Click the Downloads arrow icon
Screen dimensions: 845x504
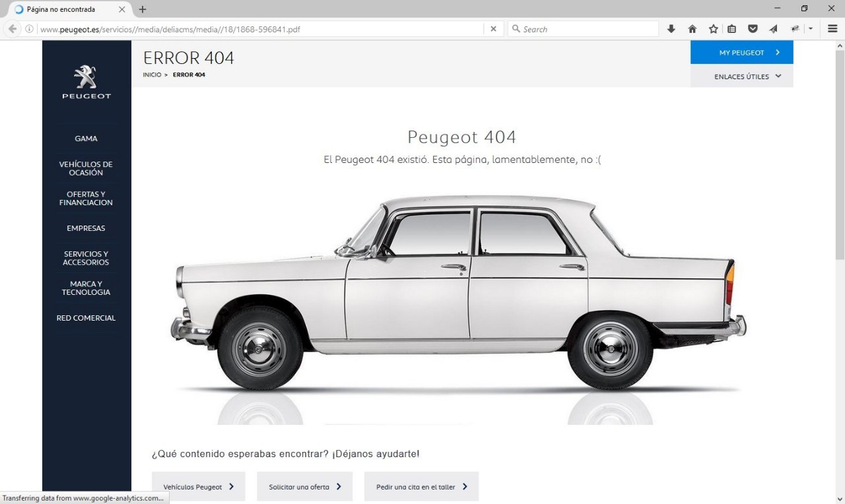click(x=671, y=29)
